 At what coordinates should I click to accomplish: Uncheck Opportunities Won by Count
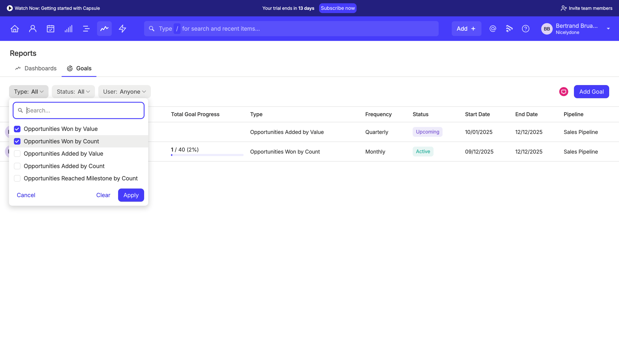[17, 141]
